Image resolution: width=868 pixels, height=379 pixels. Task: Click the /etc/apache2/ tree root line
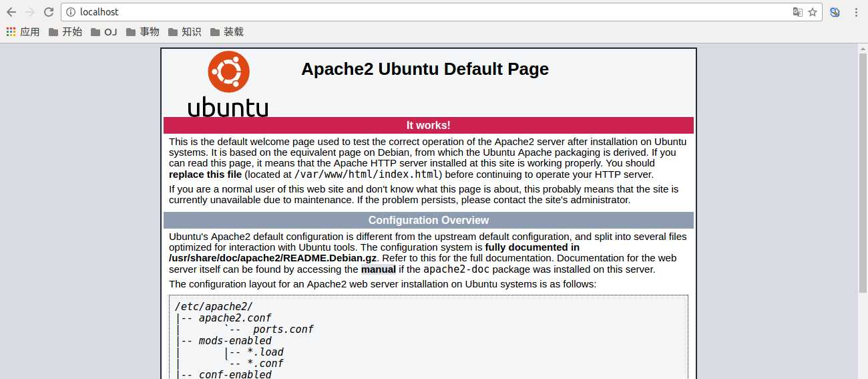(214, 307)
